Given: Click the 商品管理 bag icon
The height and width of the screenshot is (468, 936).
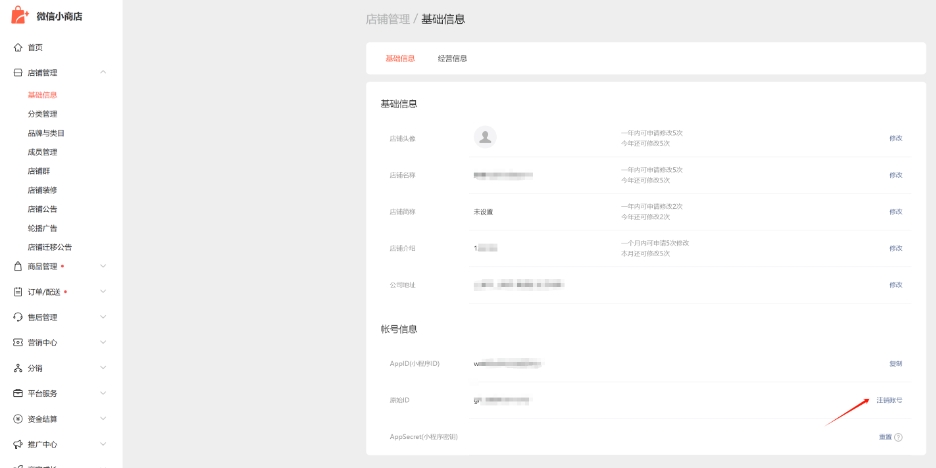Looking at the screenshot, I should click(x=17, y=266).
